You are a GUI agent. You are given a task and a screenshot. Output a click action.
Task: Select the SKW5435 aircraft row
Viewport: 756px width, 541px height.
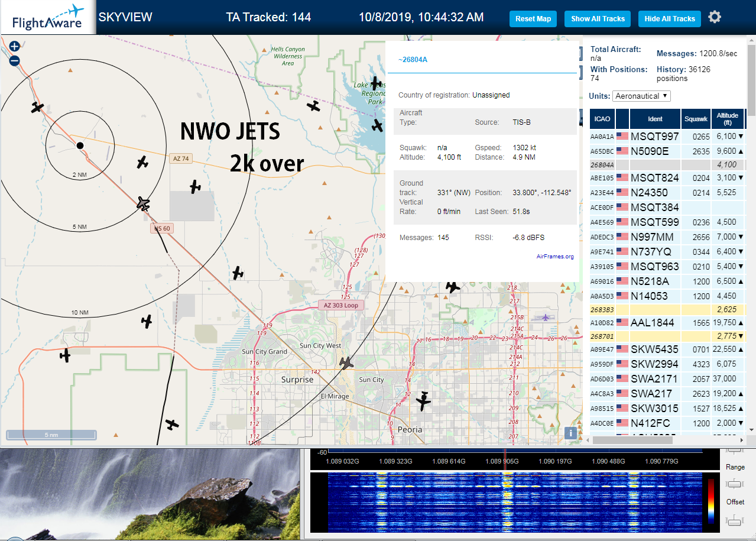[x=668, y=349]
